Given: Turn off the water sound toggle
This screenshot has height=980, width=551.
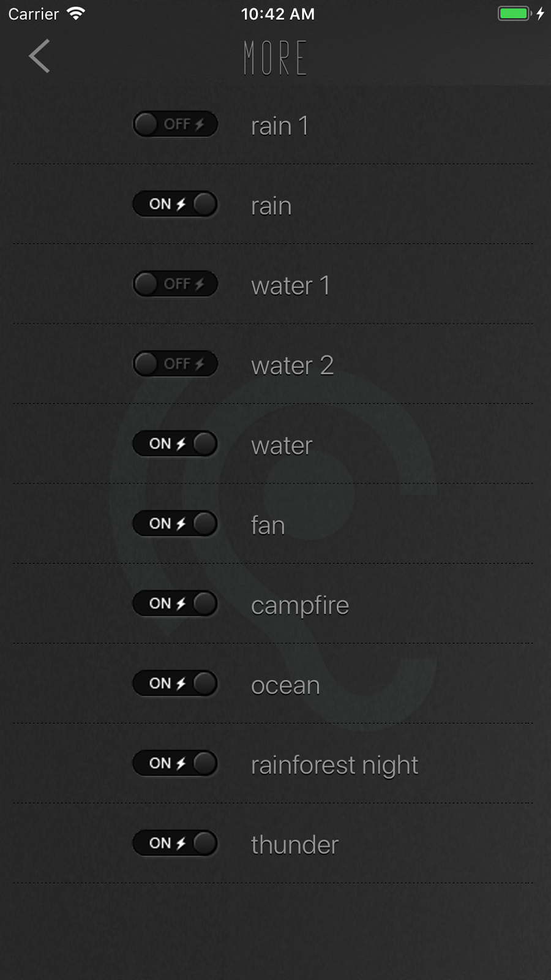Looking at the screenshot, I should pos(175,444).
